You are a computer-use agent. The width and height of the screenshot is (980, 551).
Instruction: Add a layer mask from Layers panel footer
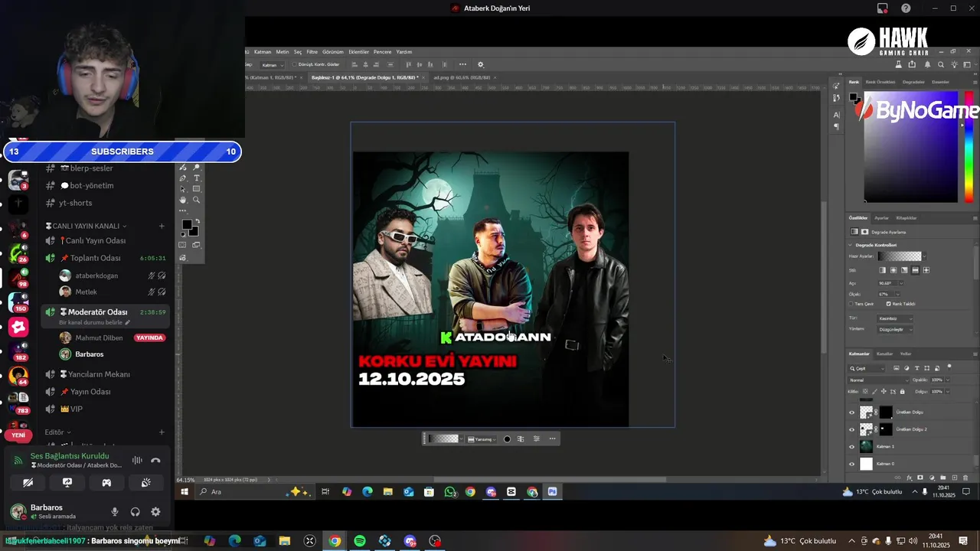pos(920,478)
